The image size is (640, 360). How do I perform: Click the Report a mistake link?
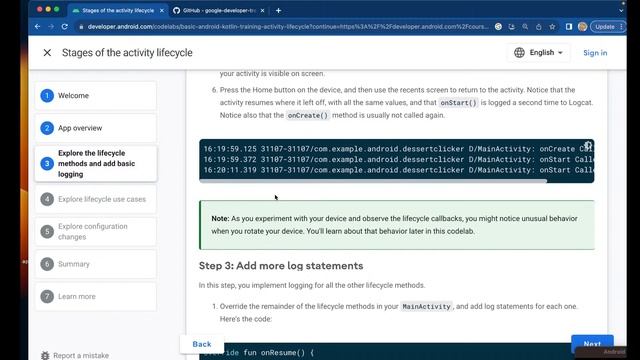81,356
